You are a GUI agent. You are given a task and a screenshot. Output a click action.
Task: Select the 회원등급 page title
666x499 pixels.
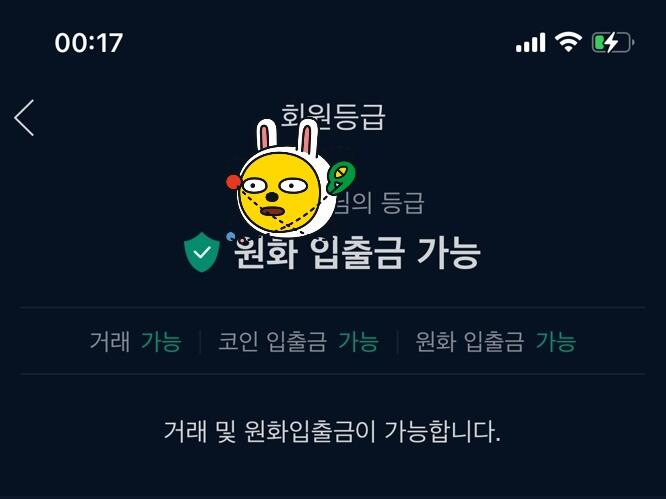[333, 116]
